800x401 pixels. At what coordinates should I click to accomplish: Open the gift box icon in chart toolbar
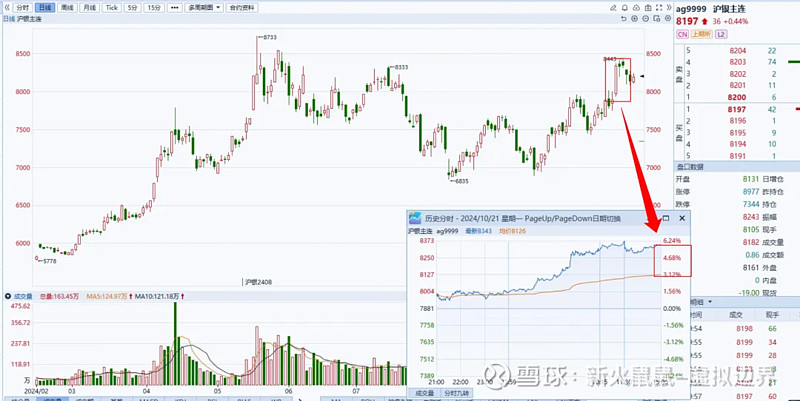tap(647, 8)
